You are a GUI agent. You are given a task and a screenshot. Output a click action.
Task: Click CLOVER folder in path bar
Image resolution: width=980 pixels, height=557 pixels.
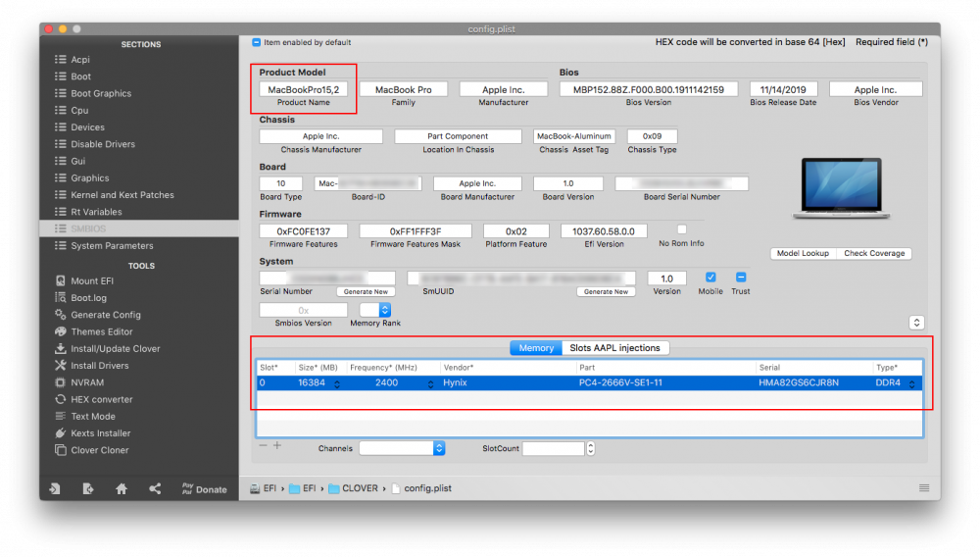pyautogui.click(x=353, y=488)
